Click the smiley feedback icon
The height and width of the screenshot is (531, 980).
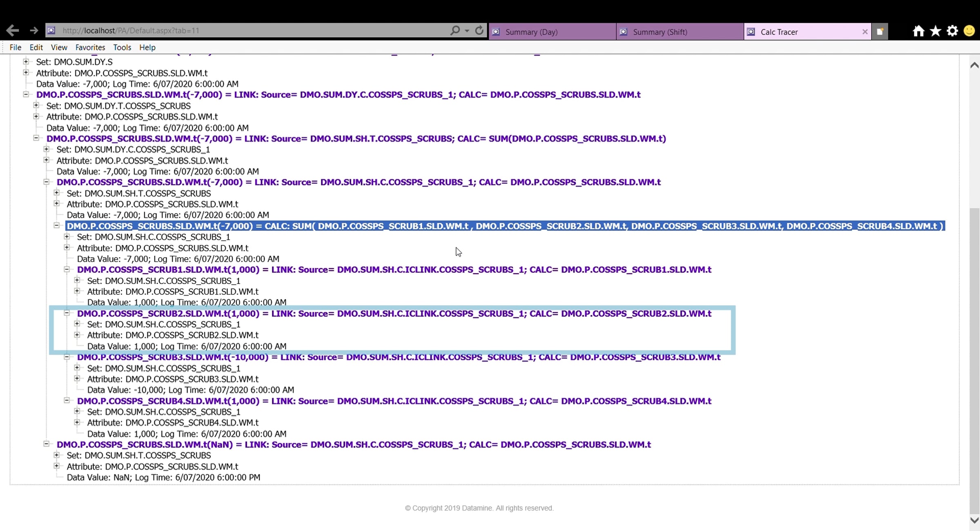pyautogui.click(x=969, y=31)
